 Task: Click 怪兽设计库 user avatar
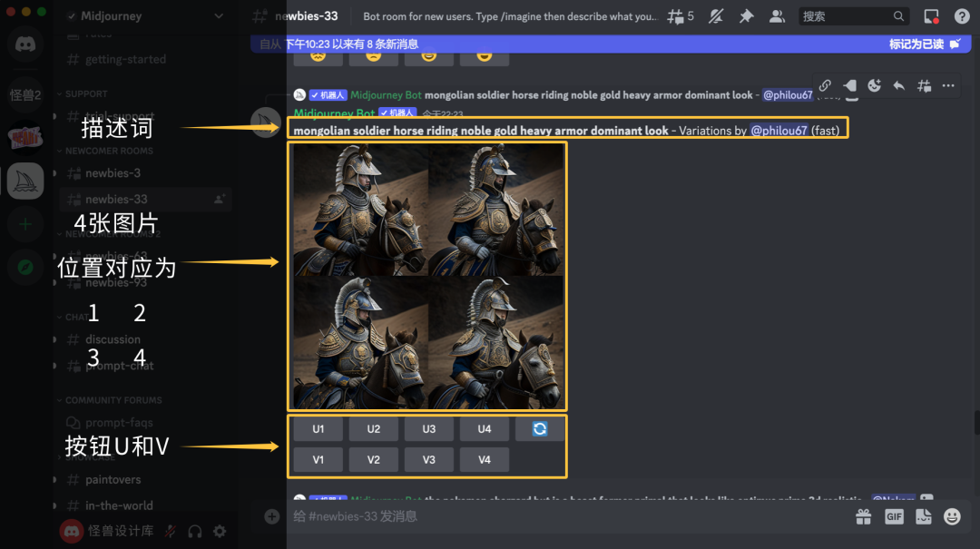[72, 532]
